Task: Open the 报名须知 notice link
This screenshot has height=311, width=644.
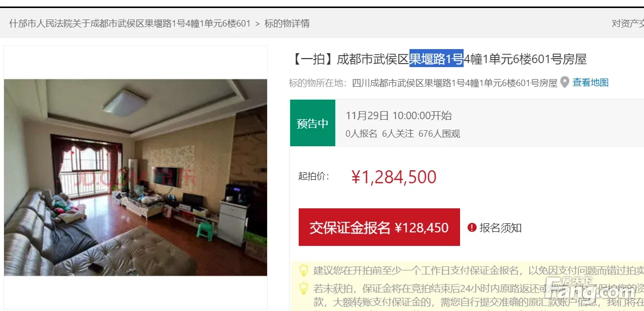Action: 500,228
